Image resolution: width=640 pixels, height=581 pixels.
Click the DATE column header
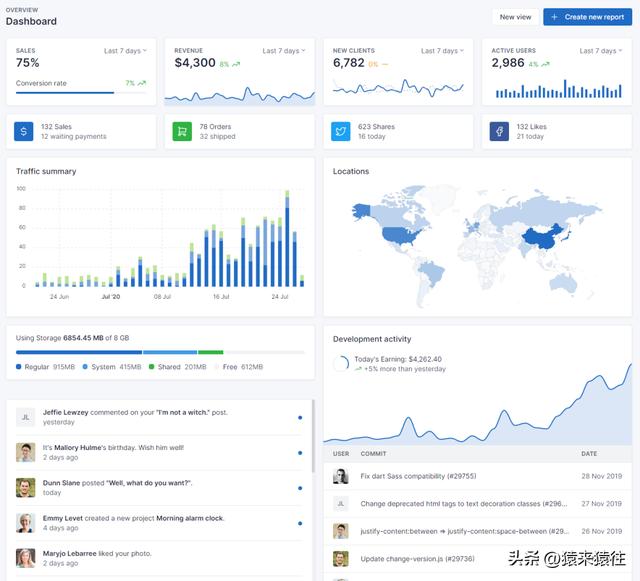click(590, 454)
